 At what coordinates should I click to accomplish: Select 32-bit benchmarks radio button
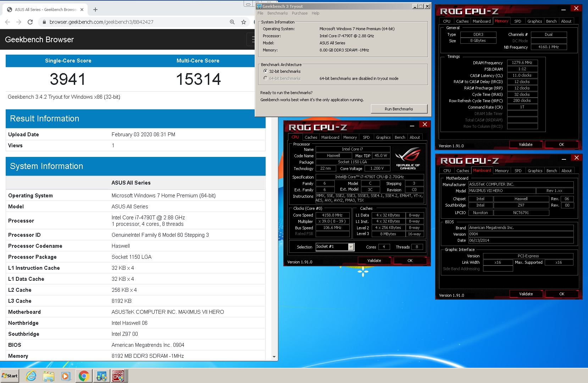click(265, 71)
